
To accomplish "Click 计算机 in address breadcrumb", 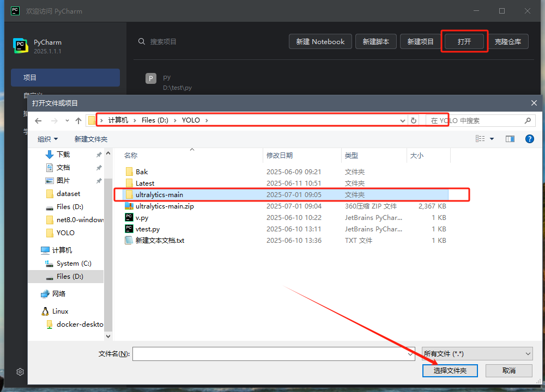I will coord(118,120).
